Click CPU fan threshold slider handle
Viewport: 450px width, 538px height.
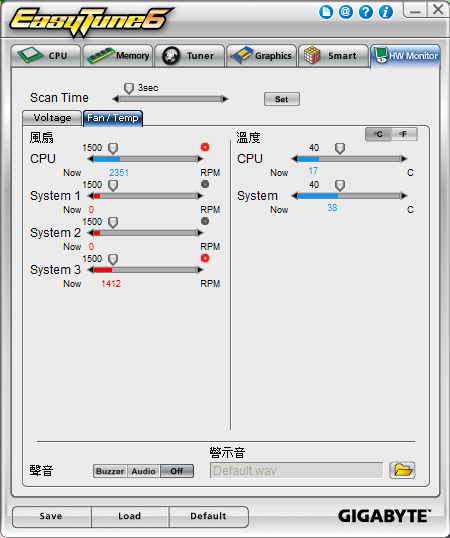click(x=113, y=149)
